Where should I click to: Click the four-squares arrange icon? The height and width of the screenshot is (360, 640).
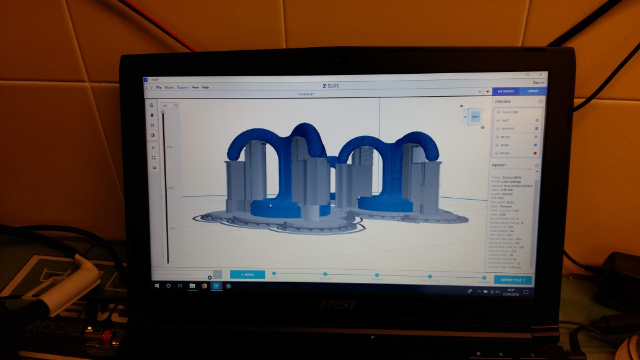153,158
